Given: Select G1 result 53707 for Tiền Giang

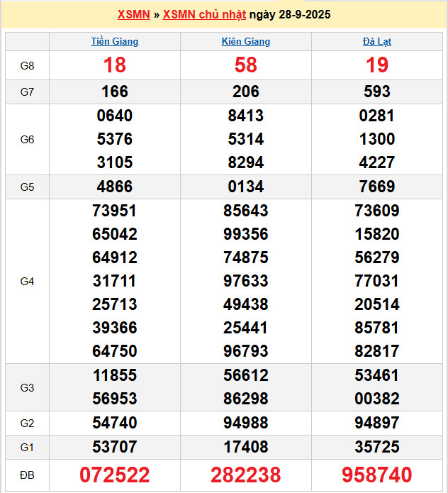Looking at the screenshot, I should click(115, 447).
